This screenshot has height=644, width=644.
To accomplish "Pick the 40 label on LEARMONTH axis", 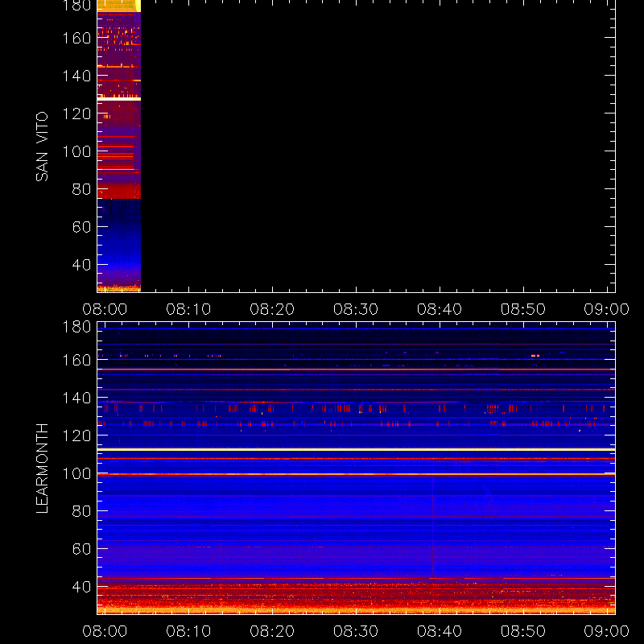I will click(81, 587).
